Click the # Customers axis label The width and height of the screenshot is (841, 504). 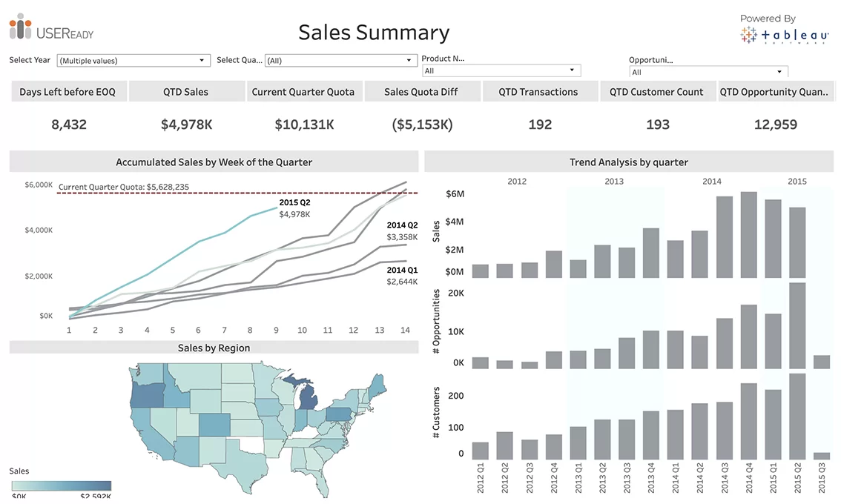click(x=436, y=412)
